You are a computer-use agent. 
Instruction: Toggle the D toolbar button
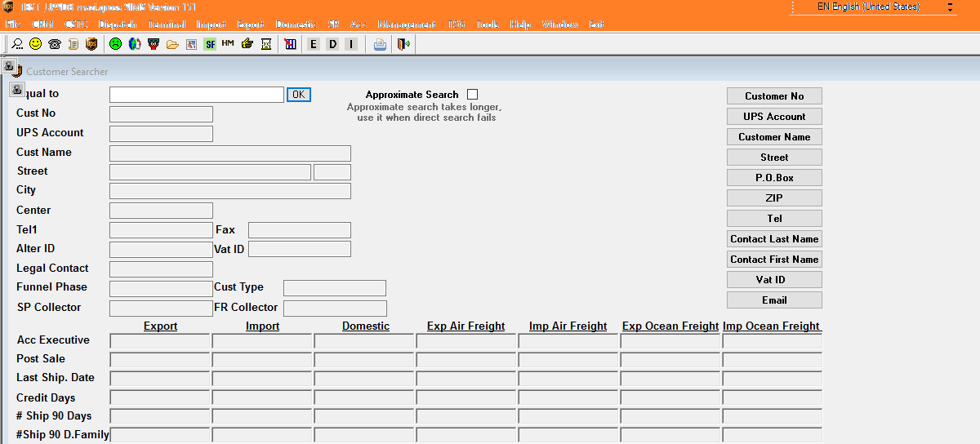point(332,44)
